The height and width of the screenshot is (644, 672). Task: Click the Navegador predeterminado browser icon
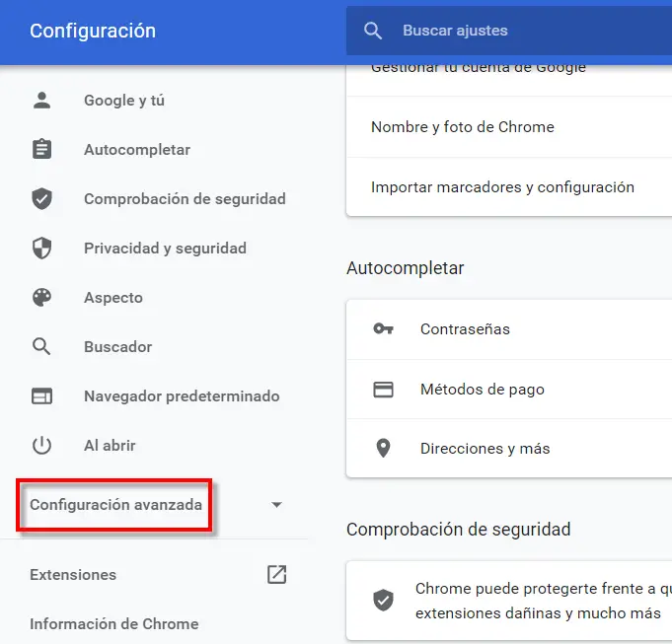[41, 396]
